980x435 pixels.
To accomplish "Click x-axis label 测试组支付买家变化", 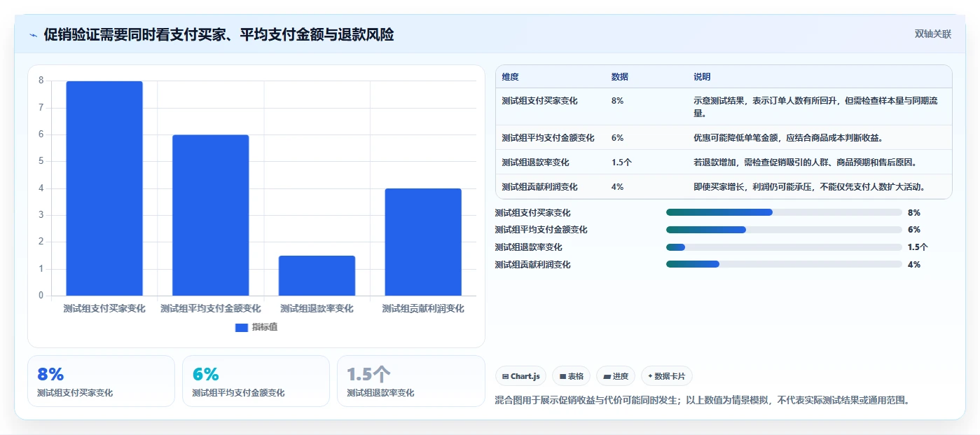I will point(104,308).
